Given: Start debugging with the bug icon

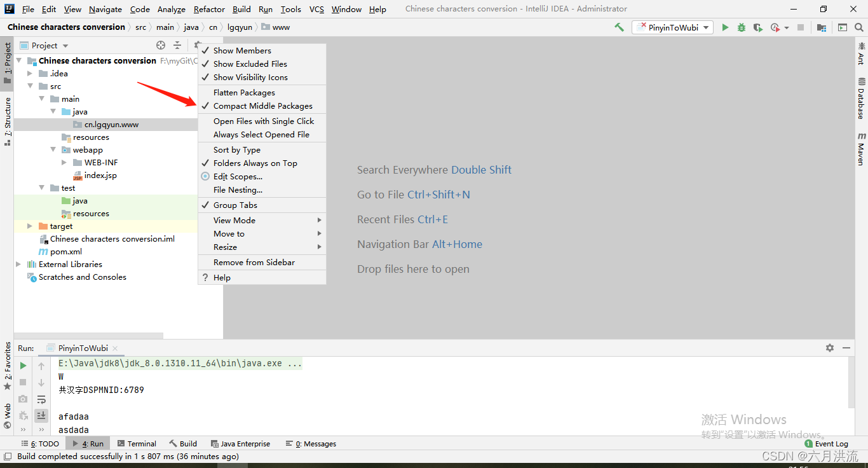Looking at the screenshot, I should click(x=742, y=27).
